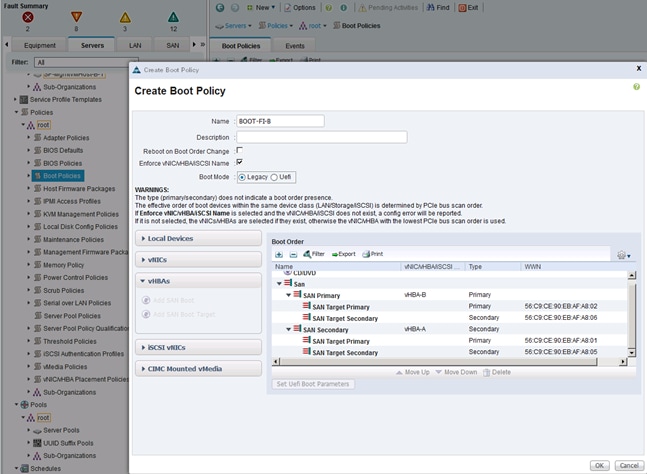Click Add SAN Boot Target link
This screenshot has width=647, height=474.
coord(179,314)
